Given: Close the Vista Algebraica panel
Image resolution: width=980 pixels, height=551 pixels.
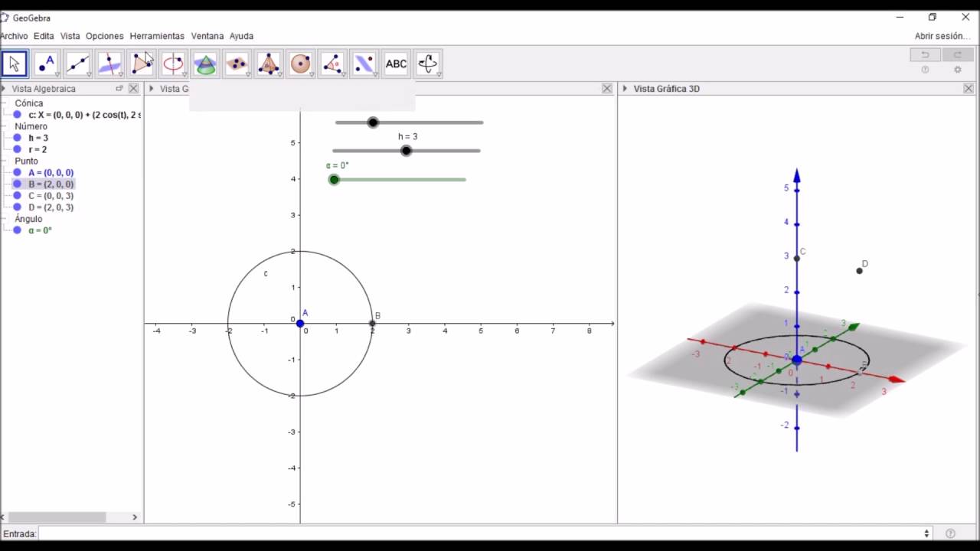Looking at the screenshot, I should point(133,89).
